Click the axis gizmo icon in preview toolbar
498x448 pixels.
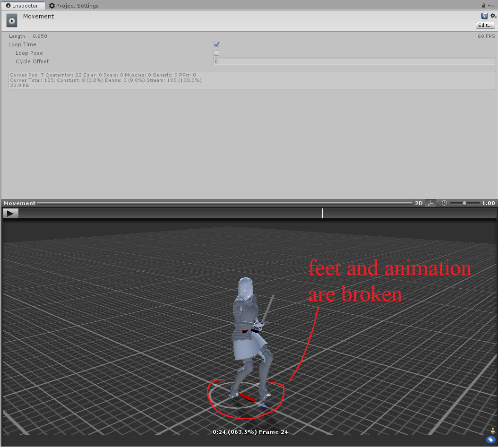tap(430, 203)
